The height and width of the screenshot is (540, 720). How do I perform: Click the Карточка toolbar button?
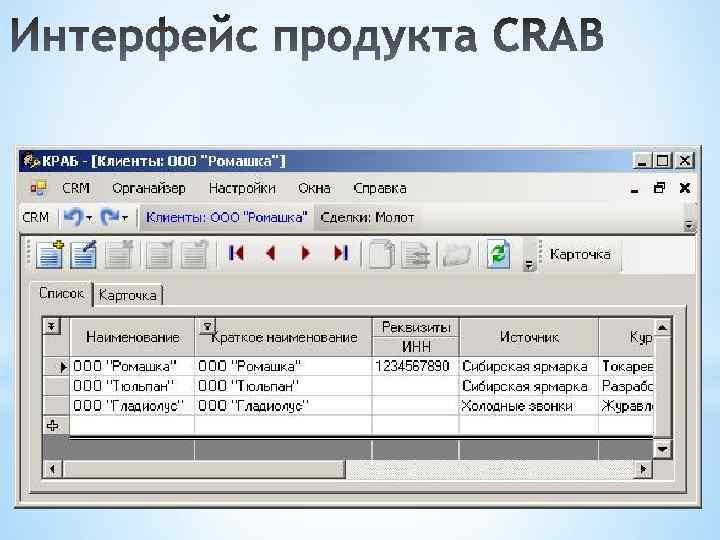pos(580,254)
